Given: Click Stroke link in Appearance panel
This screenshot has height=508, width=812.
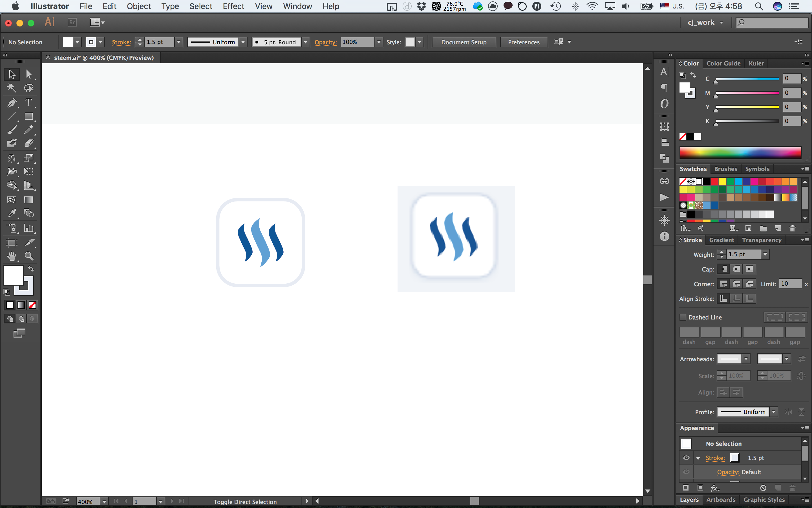Looking at the screenshot, I should (x=715, y=458).
